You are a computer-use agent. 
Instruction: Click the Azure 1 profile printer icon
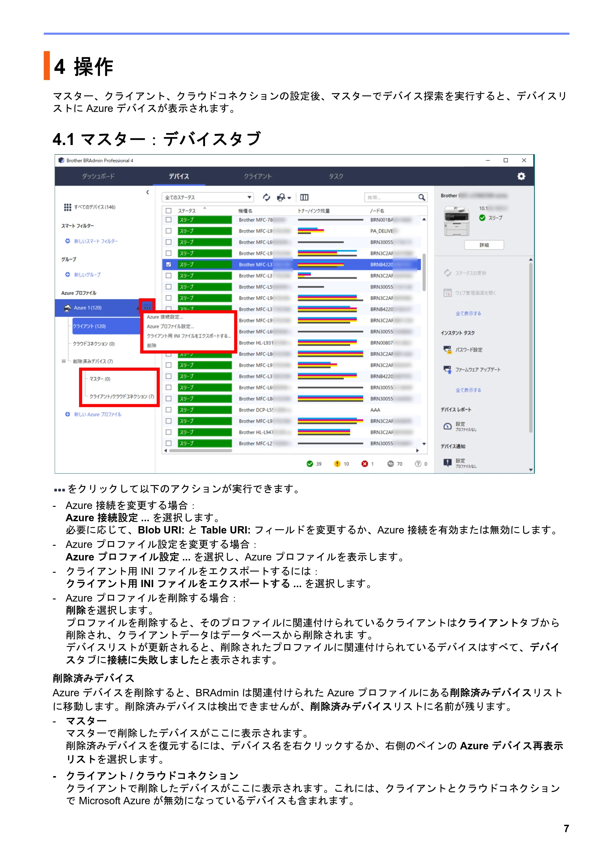point(67,308)
